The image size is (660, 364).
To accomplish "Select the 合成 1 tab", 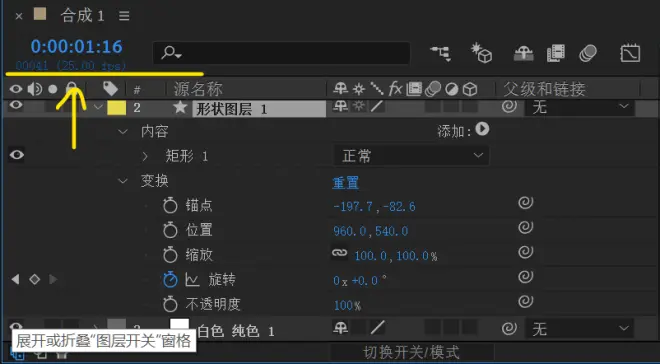I will tap(82, 16).
